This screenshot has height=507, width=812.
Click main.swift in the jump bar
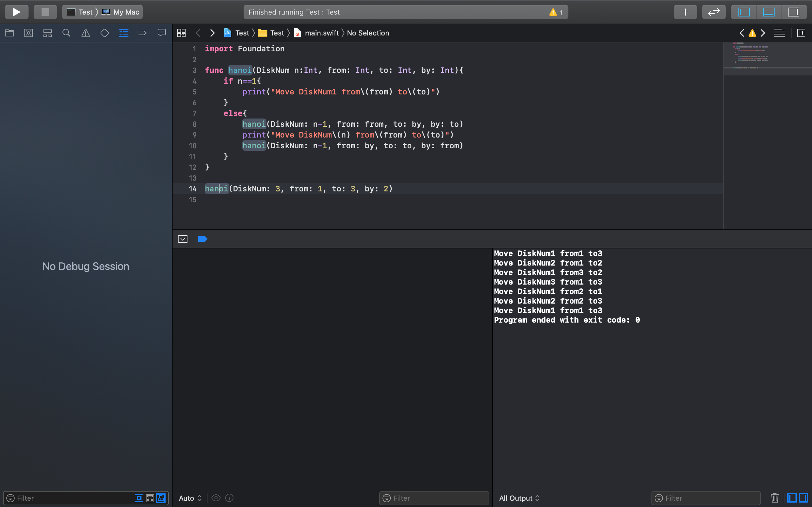(321, 33)
